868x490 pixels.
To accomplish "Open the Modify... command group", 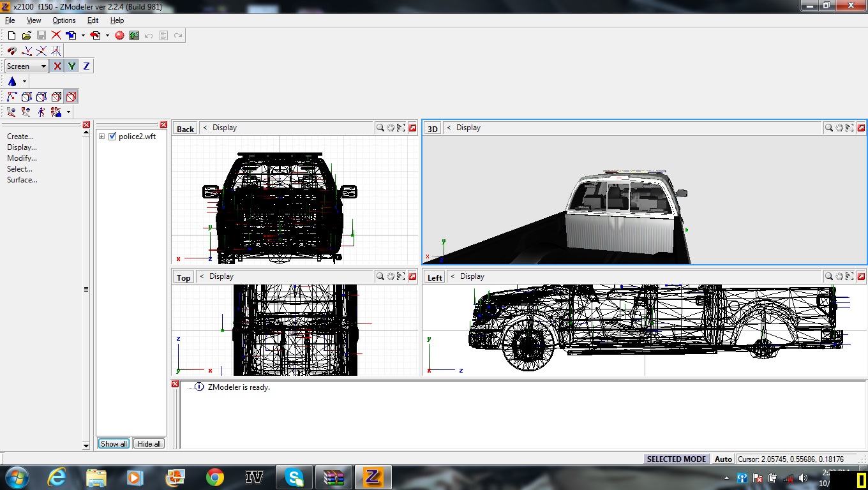I will (22, 158).
